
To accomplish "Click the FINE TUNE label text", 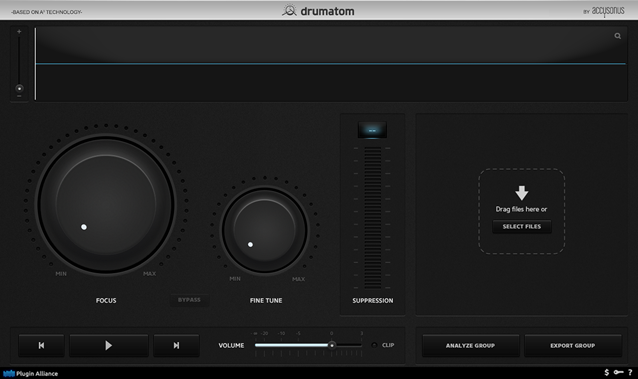I will (266, 300).
